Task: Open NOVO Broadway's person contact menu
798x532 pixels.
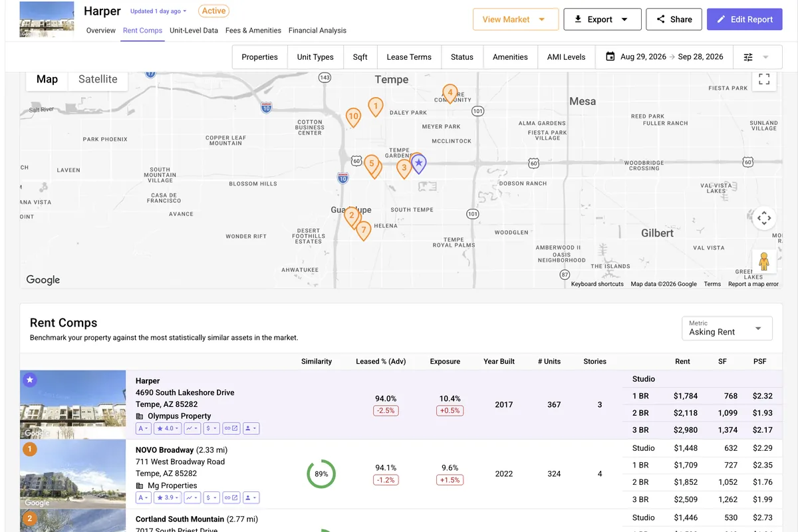Action: pos(251,497)
